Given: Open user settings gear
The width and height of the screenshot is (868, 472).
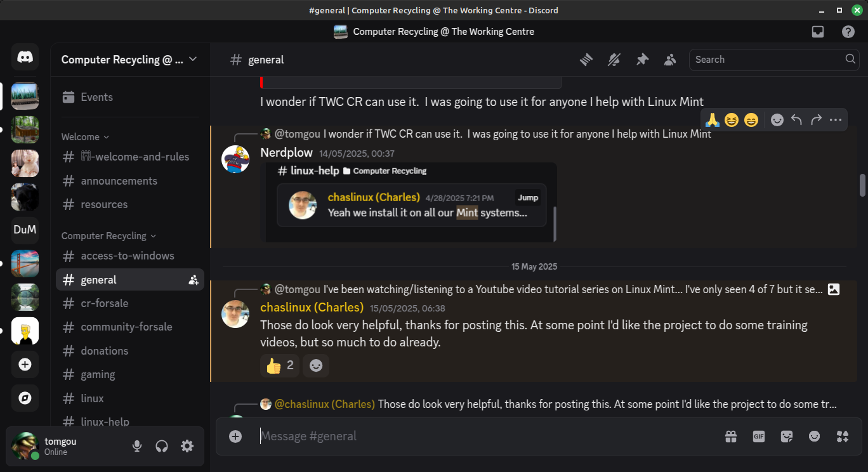Looking at the screenshot, I should click(x=187, y=446).
